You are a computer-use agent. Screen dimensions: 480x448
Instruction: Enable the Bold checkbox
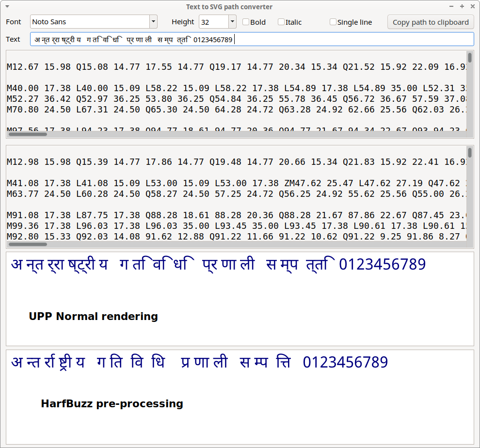[246, 22]
